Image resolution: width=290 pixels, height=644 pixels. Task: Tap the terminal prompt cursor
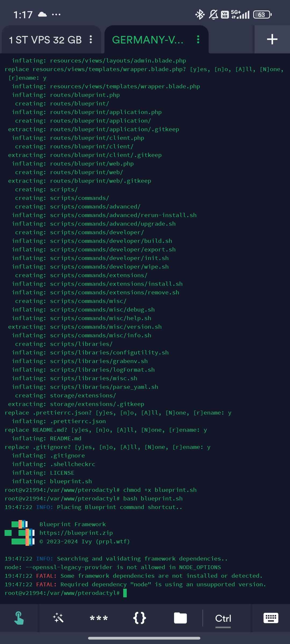pos(125,593)
